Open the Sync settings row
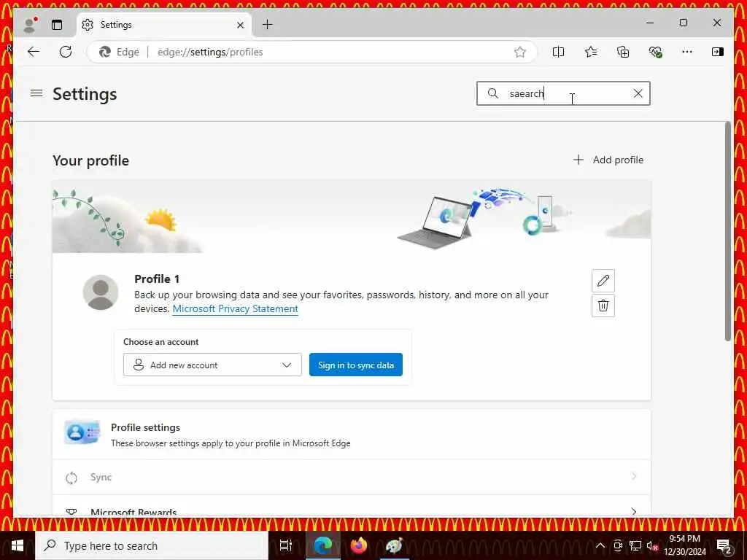Viewport: 747px width, 560px height. point(352,477)
